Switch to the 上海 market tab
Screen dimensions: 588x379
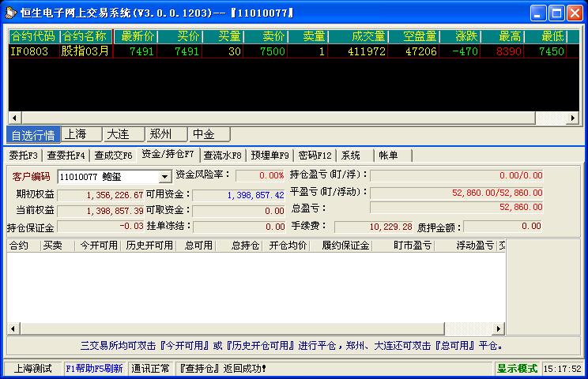[x=81, y=134]
